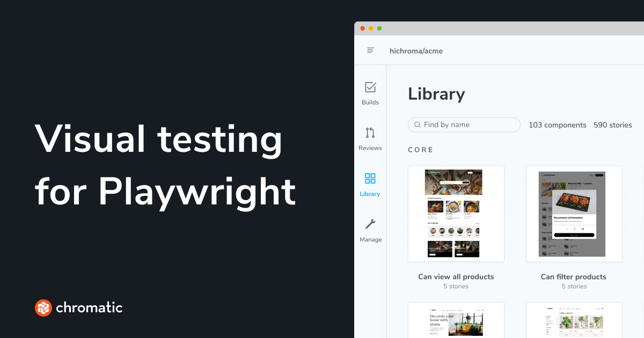The image size is (644, 338).
Task: Open the Builds section icon
Action: 370,87
